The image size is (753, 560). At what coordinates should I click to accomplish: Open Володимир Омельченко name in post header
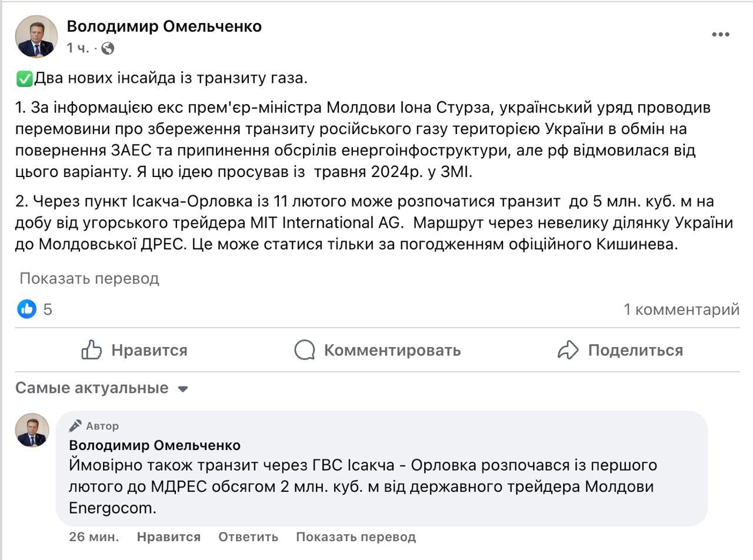click(x=164, y=26)
